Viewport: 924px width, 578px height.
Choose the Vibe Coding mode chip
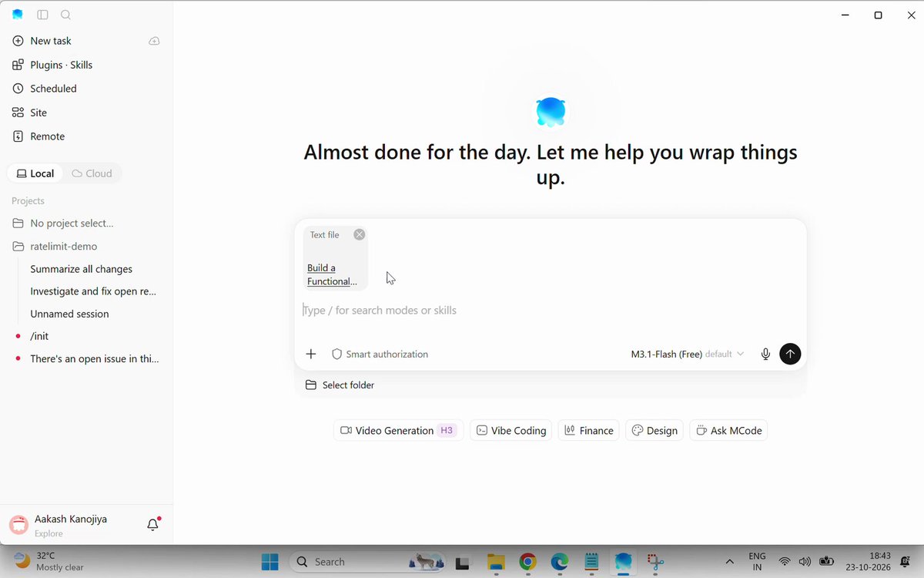click(x=511, y=431)
